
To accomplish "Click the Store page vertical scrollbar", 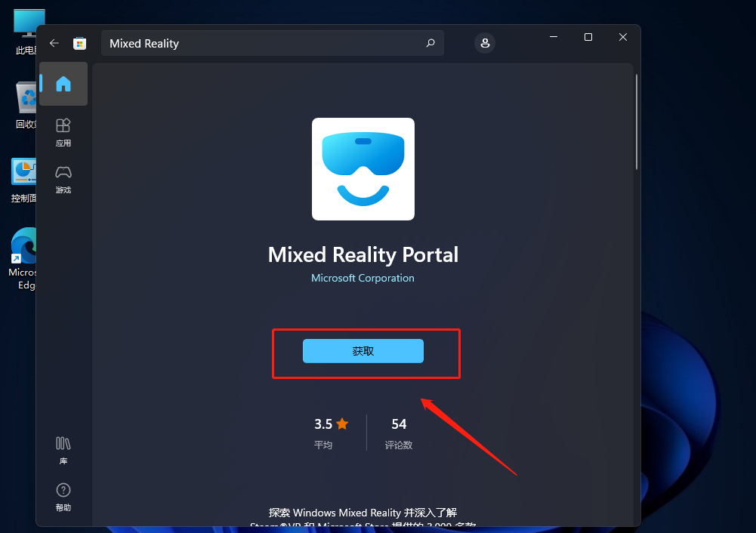I will coord(637,122).
